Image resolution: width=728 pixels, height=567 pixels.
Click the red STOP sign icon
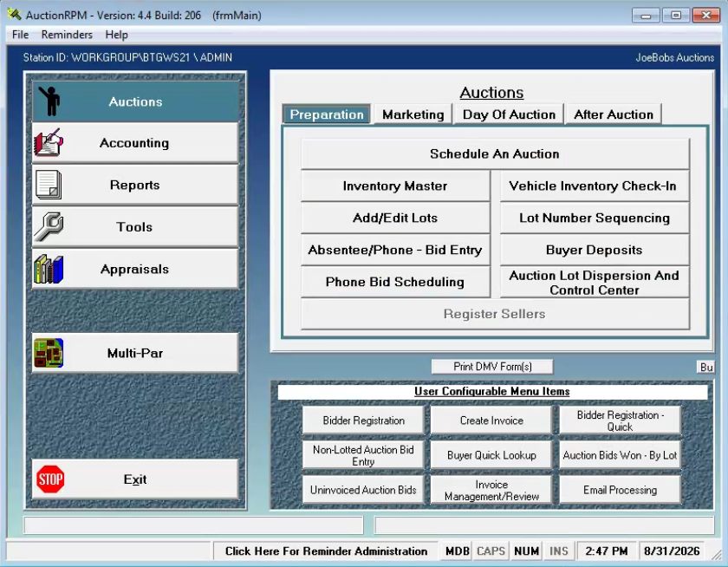[x=50, y=479]
